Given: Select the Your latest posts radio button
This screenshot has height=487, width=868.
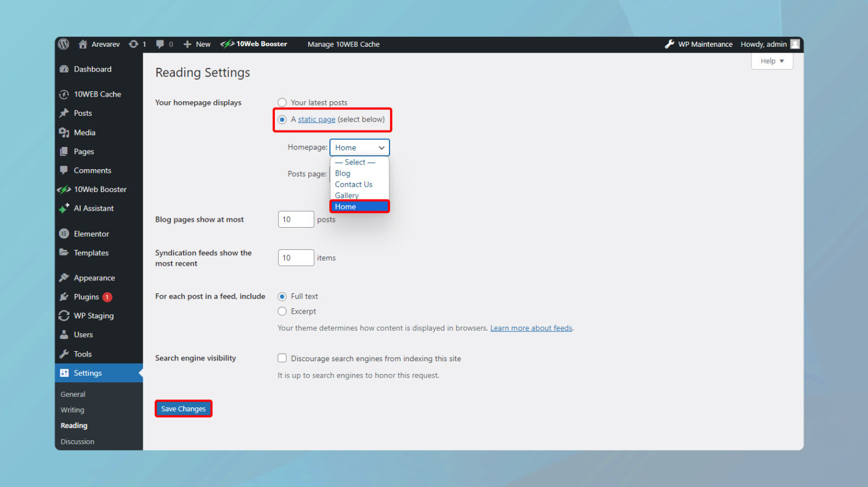Looking at the screenshot, I should tap(282, 102).
